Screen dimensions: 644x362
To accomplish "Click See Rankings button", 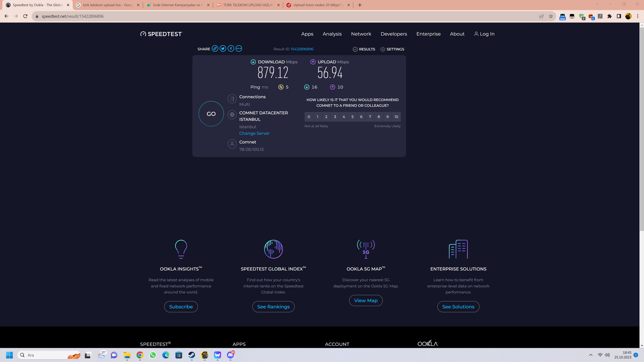I will pos(273,307).
